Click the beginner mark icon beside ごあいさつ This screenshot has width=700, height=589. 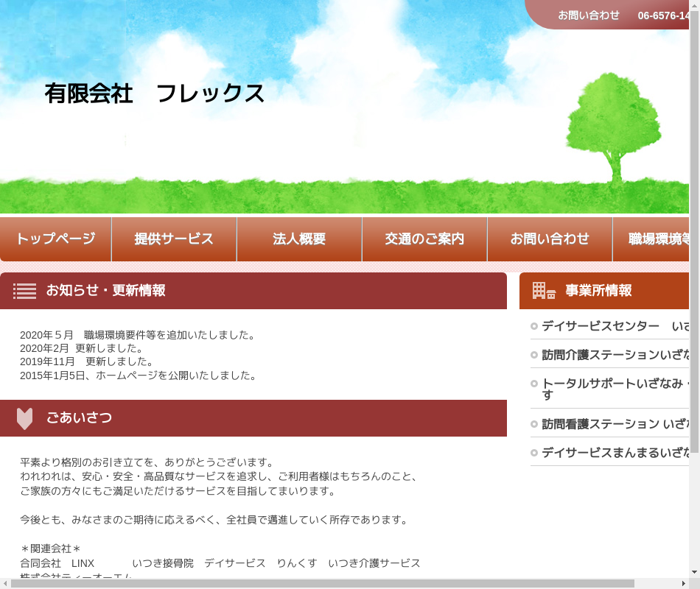(24, 418)
